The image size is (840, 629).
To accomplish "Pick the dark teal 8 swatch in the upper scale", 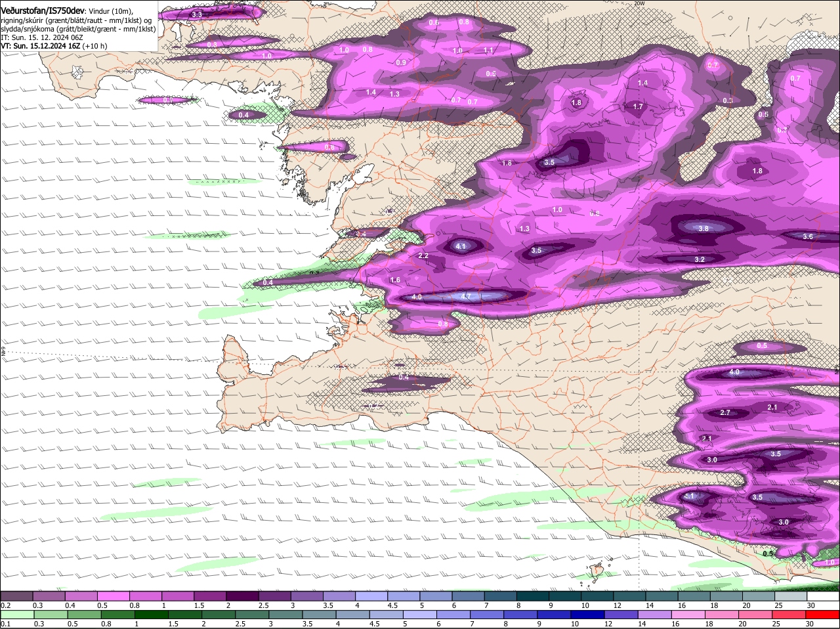I will [532, 596].
